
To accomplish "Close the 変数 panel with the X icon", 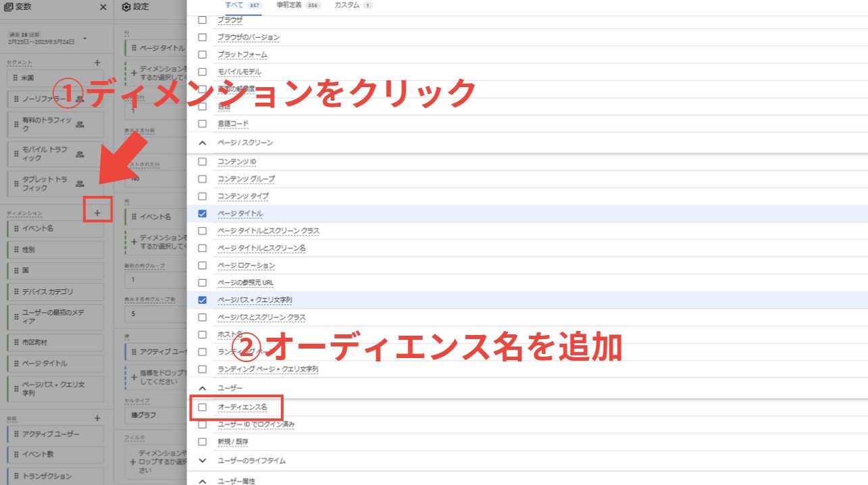I will point(103,7).
